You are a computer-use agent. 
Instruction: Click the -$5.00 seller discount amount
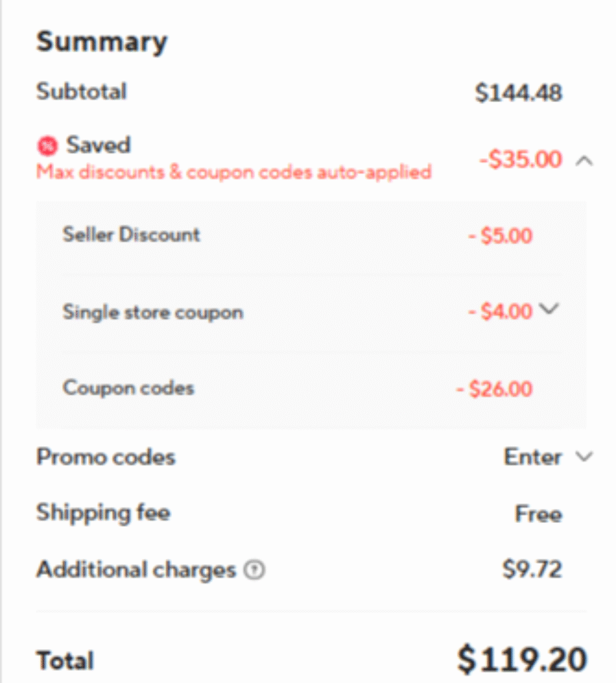coord(499,235)
